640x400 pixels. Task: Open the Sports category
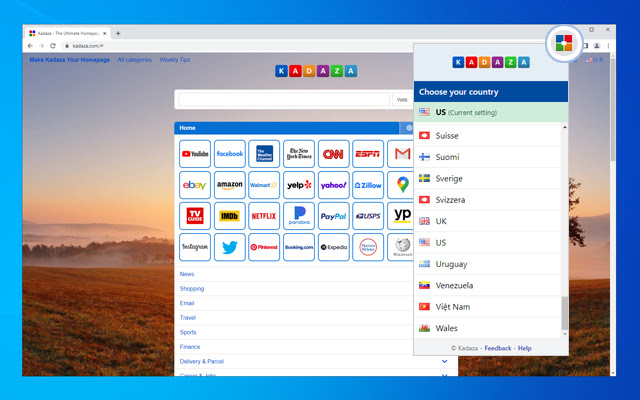[x=188, y=332]
